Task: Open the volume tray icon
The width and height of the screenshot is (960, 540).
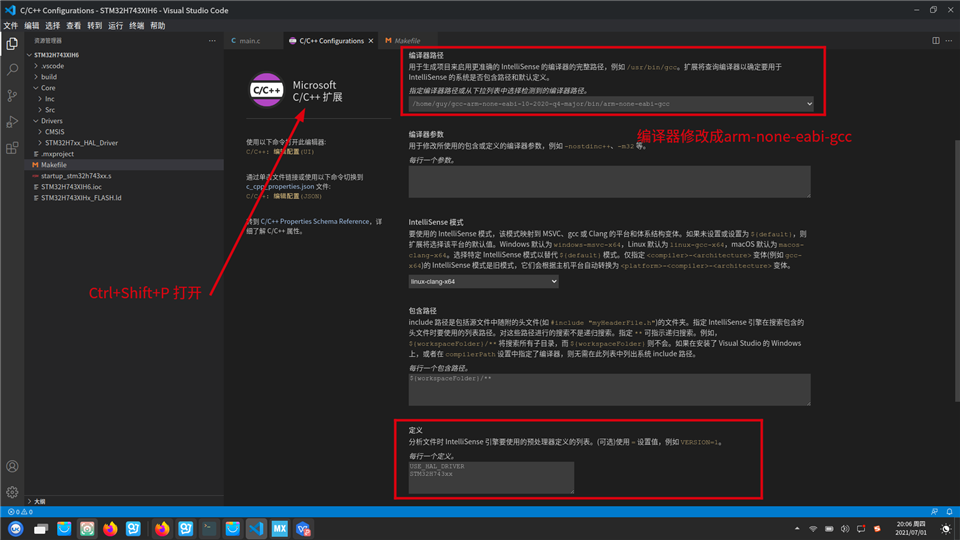Action: tap(845, 528)
